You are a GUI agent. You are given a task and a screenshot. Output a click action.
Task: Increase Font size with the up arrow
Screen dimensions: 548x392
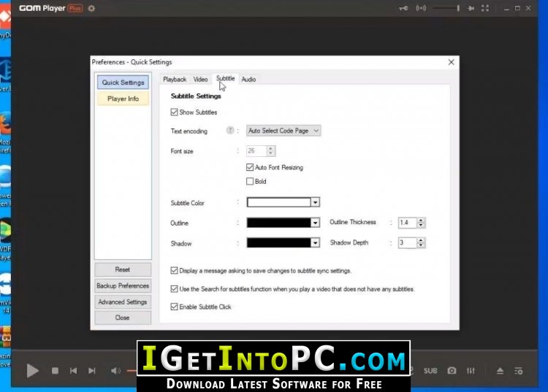coord(271,148)
